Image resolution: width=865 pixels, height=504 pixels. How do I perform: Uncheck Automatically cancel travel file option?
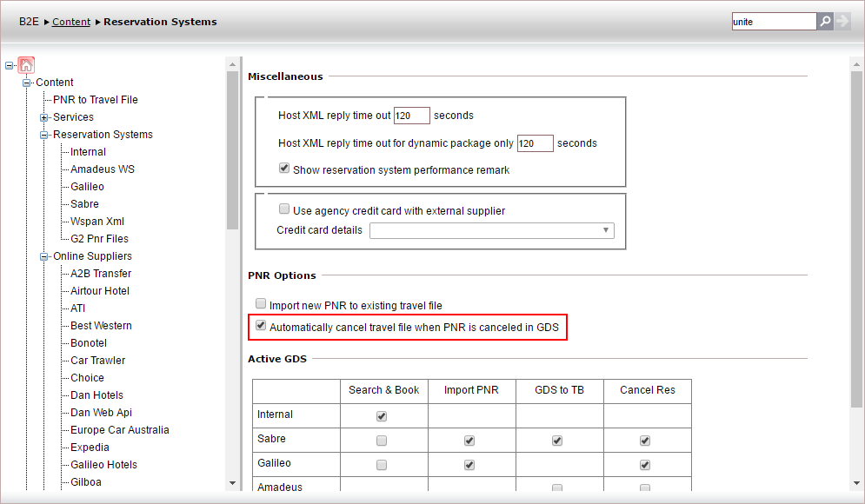click(261, 327)
